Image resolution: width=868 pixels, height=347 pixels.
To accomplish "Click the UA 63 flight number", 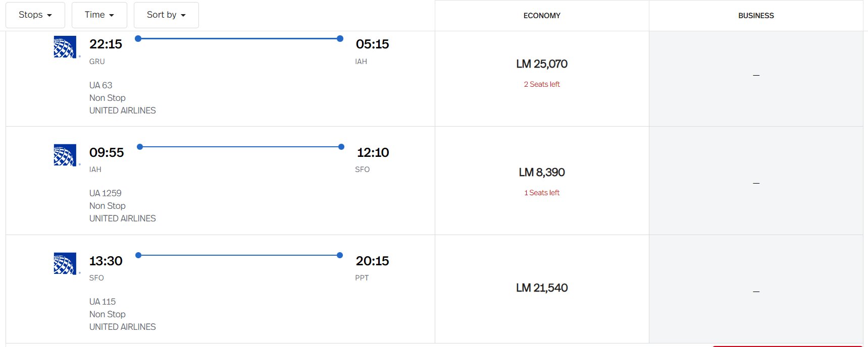I will click(101, 85).
